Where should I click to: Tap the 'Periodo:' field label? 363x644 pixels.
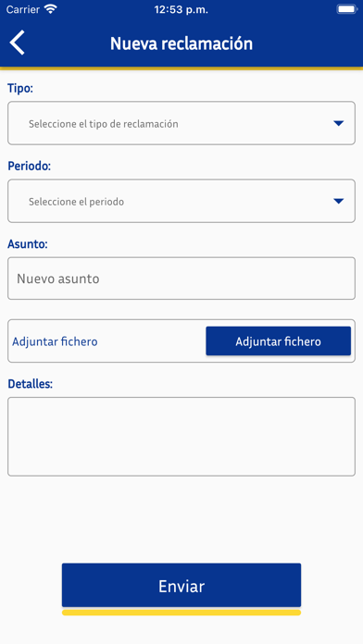tap(30, 167)
